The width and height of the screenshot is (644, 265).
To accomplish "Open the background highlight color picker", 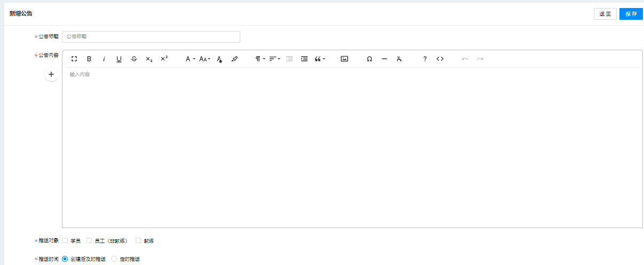I will point(234,59).
